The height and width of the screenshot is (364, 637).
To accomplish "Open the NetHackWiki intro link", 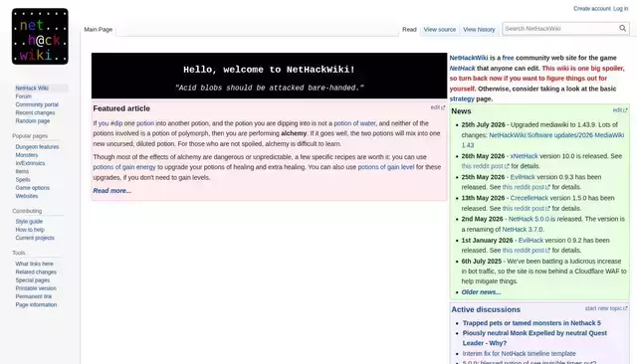I will 469,58.
